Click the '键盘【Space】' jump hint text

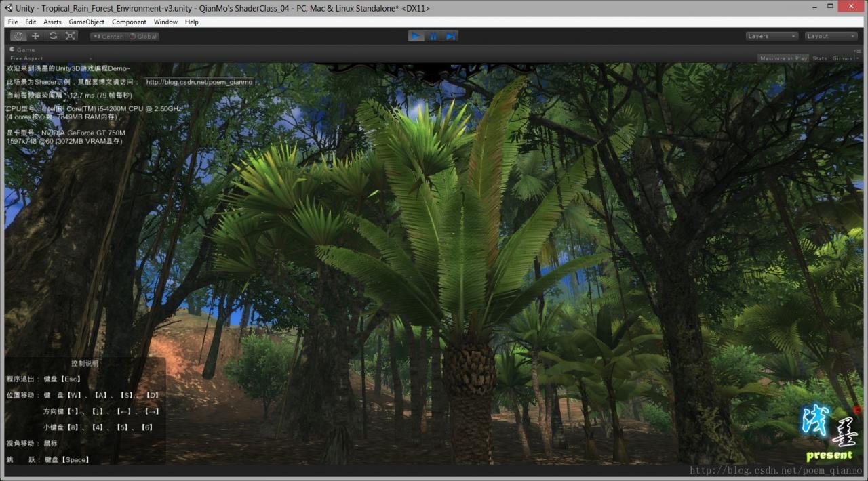pyautogui.click(x=67, y=460)
